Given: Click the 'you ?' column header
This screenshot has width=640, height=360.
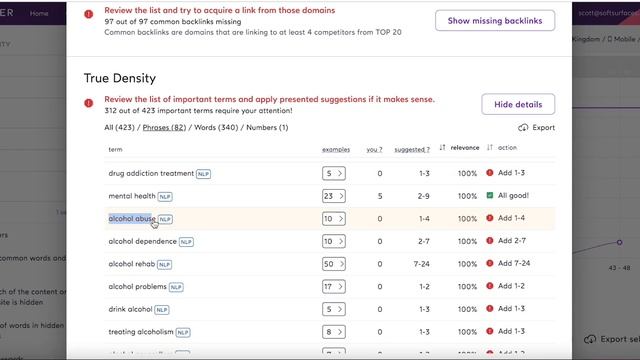Looking at the screenshot, I should (x=374, y=149).
